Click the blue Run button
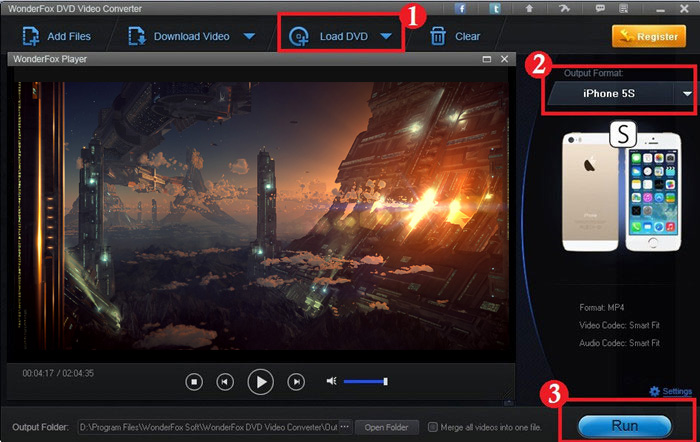This screenshot has width=700, height=442. pos(625,426)
